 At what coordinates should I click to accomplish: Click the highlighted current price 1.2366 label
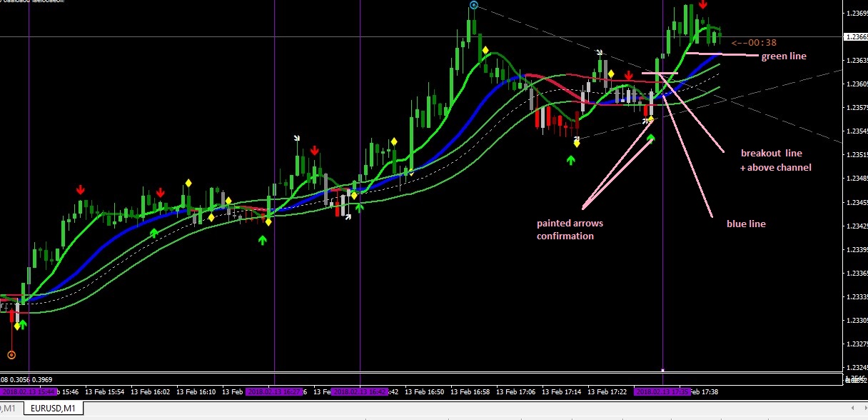(855, 36)
